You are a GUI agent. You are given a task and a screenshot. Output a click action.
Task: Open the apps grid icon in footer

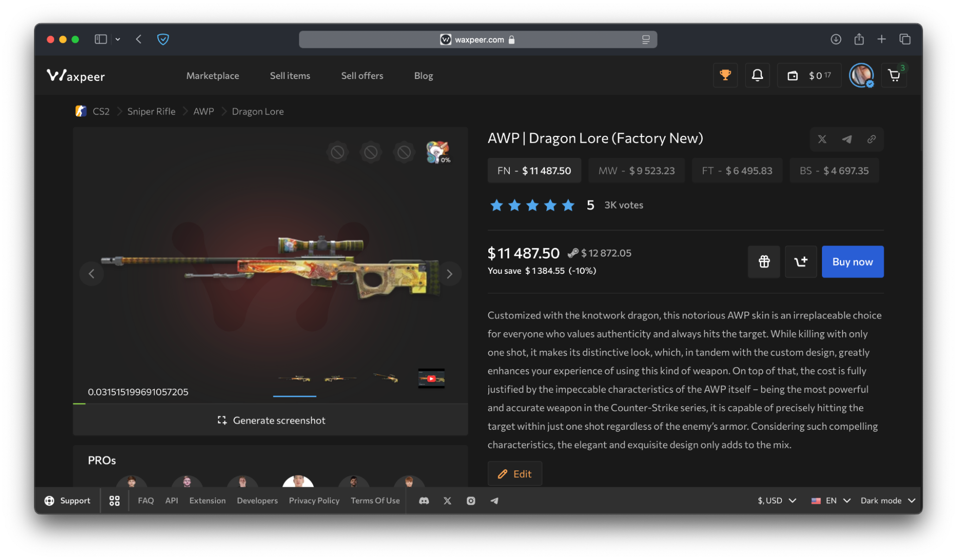point(114,501)
